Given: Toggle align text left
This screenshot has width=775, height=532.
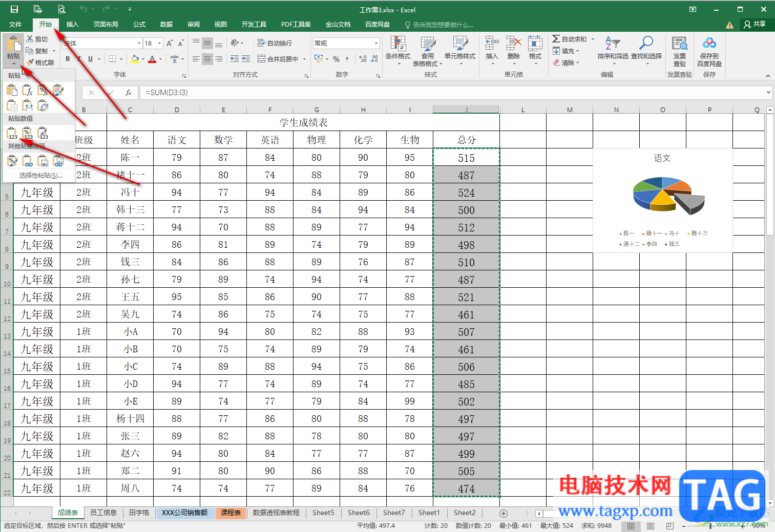Looking at the screenshot, I should click(196, 59).
